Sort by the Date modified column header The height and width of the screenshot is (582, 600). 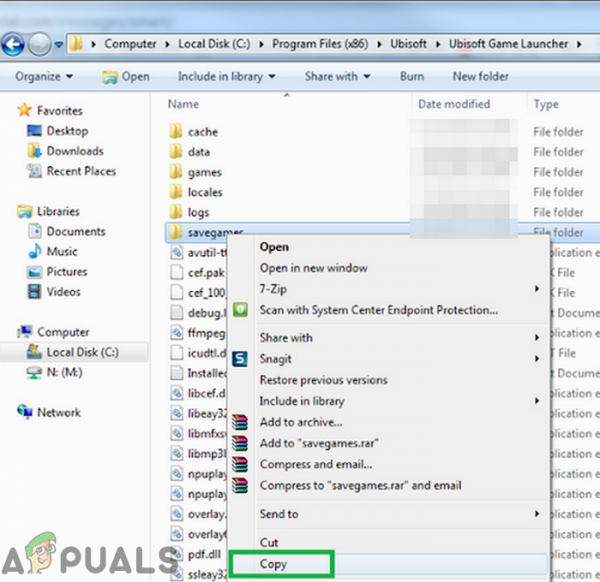tap(454, 104)
